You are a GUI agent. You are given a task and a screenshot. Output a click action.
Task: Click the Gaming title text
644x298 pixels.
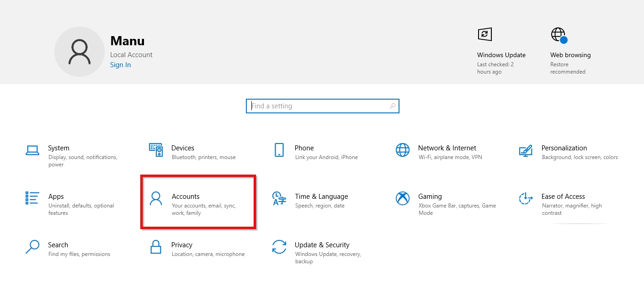click(430, 197)
